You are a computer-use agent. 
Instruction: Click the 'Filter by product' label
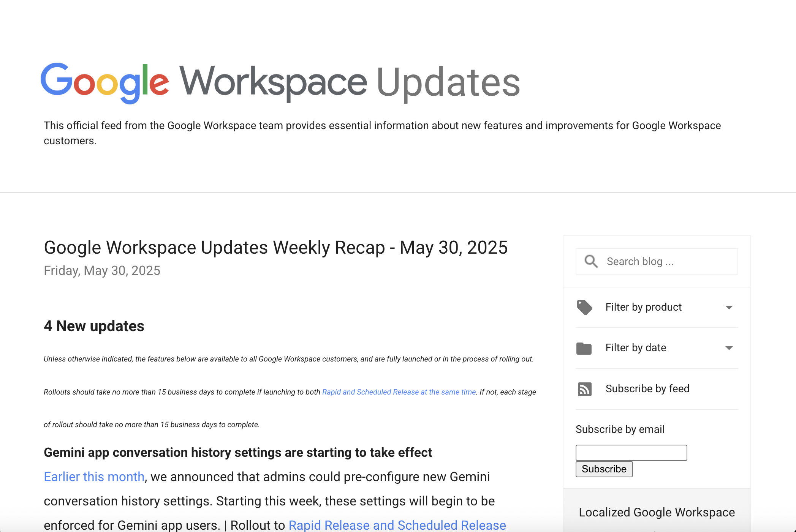point(644,307)
